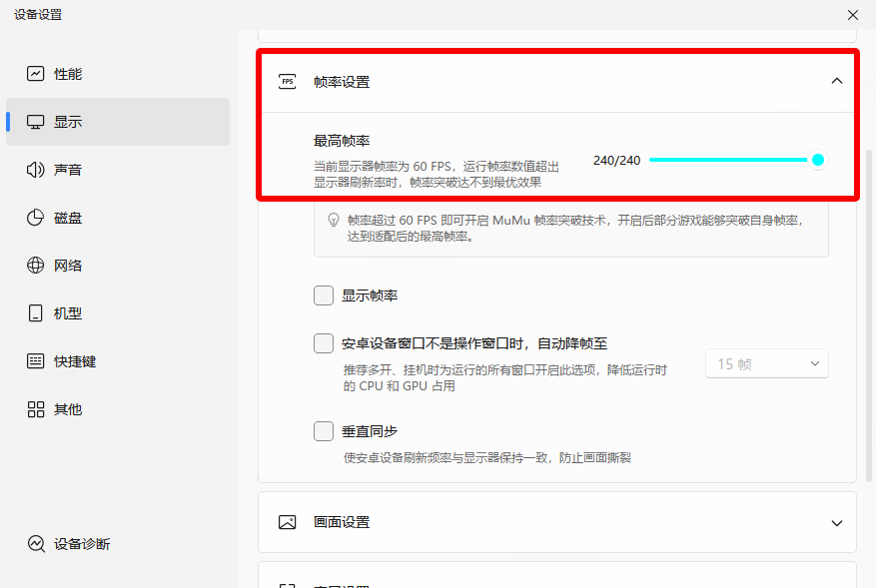This screenshot has width=876, height=588.
Task: Click the 最高帧率 slider handle
Action: click(818, 160)
